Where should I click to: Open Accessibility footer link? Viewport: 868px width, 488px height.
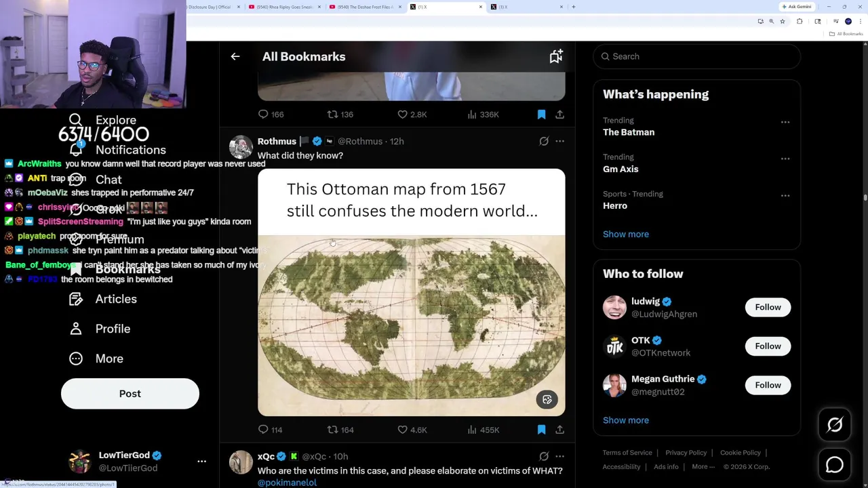pos(621,466)
